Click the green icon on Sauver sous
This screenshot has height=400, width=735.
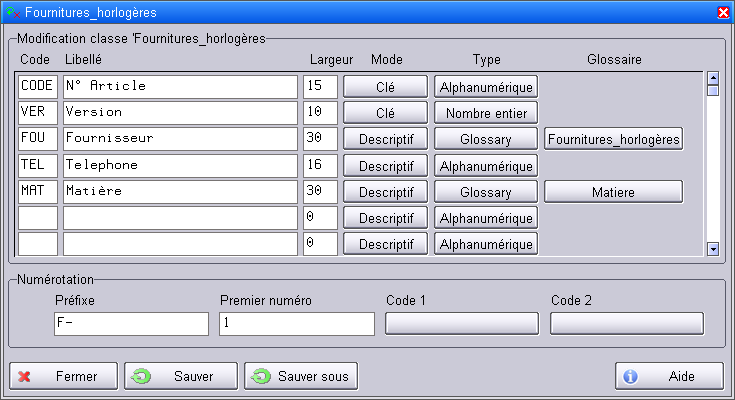(x=261, y=377)
